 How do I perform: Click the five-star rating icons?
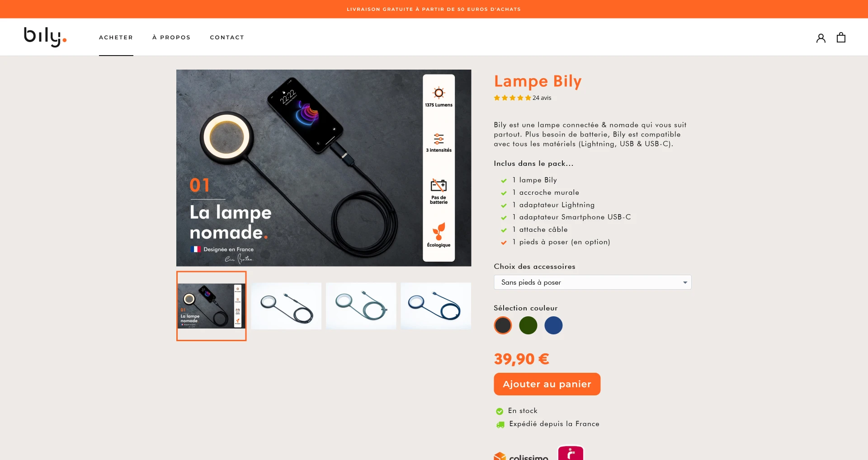point(512,98)
